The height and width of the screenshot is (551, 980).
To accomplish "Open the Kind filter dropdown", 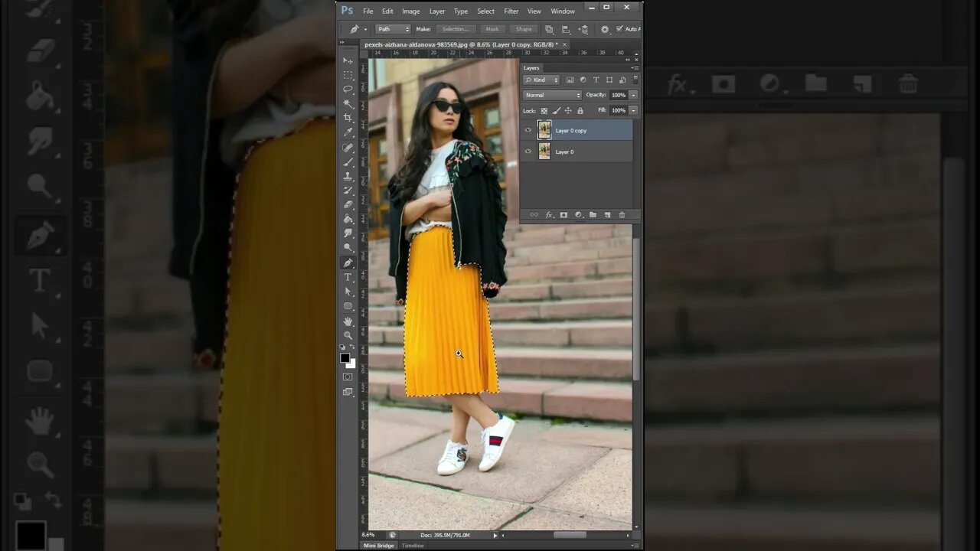I will [541, 80].
